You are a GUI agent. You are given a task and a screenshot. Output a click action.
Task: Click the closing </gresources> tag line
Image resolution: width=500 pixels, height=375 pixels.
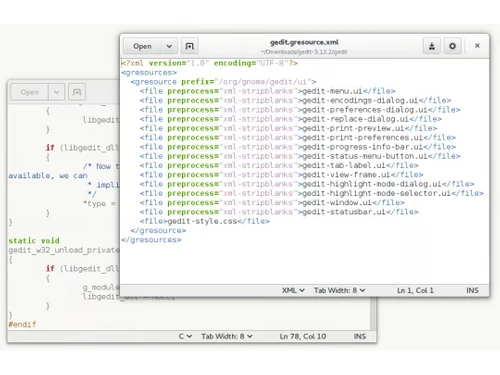(x=151, y=240)
